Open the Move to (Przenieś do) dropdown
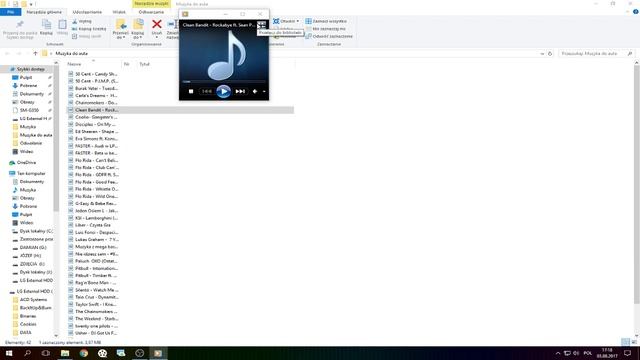This screenshot has width=640, height=360. pyautogui.click(x=120, y=29)
